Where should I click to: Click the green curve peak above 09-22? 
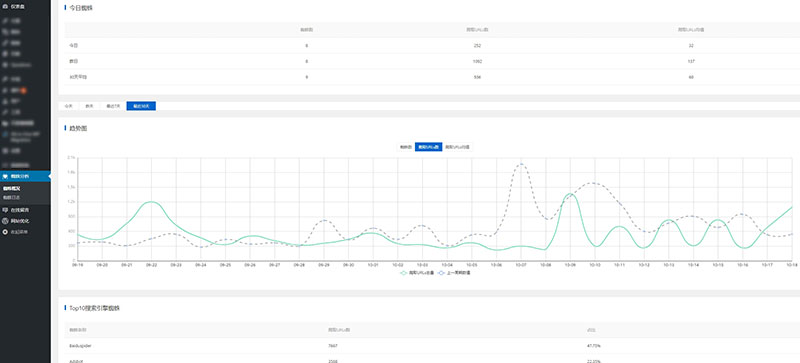click(151, 202)
